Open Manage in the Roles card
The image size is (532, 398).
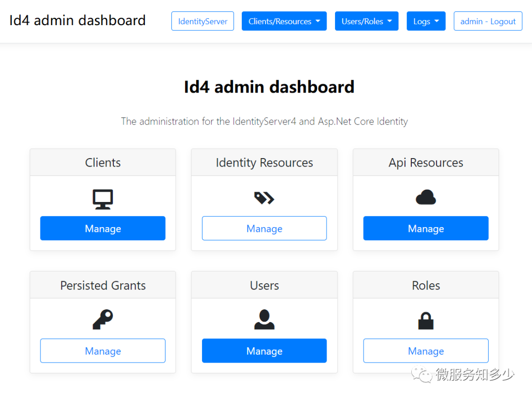[426, 351]
